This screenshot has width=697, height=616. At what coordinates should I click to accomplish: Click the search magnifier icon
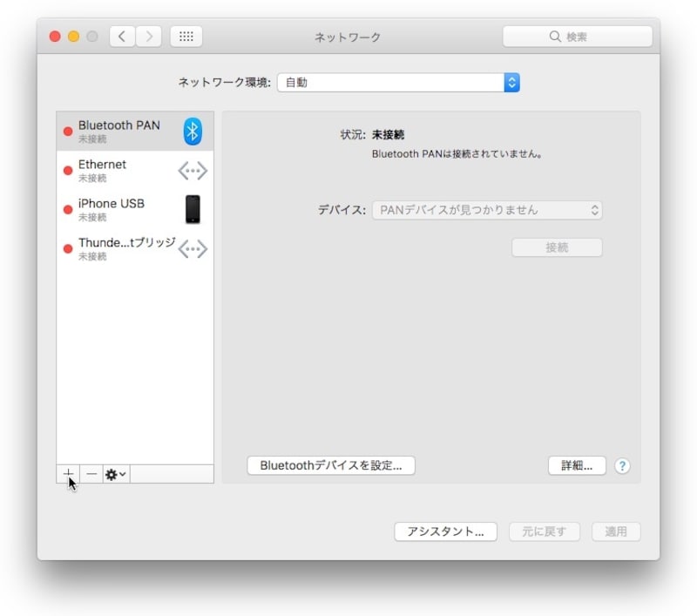(x=555, y=37)
